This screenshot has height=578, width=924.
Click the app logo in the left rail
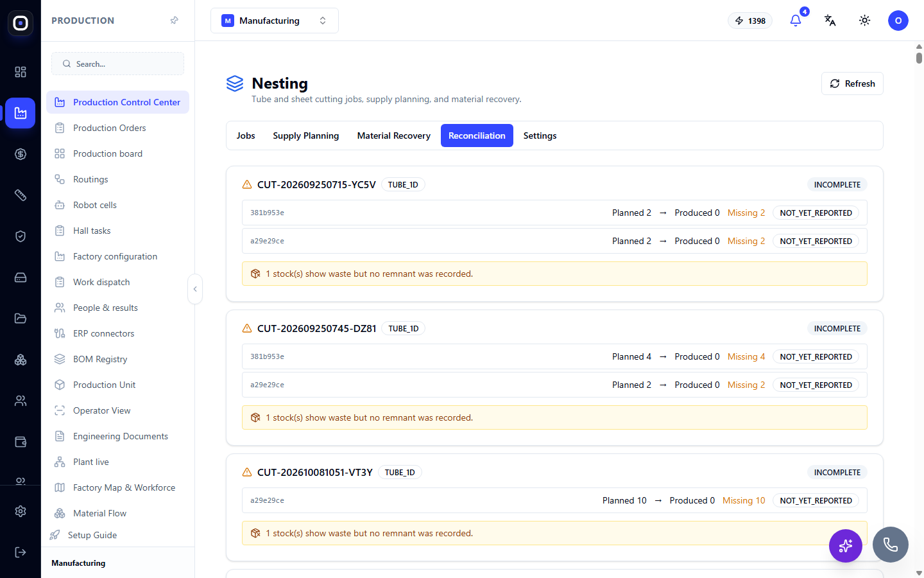pyautogui.click(x=21, y=23)
